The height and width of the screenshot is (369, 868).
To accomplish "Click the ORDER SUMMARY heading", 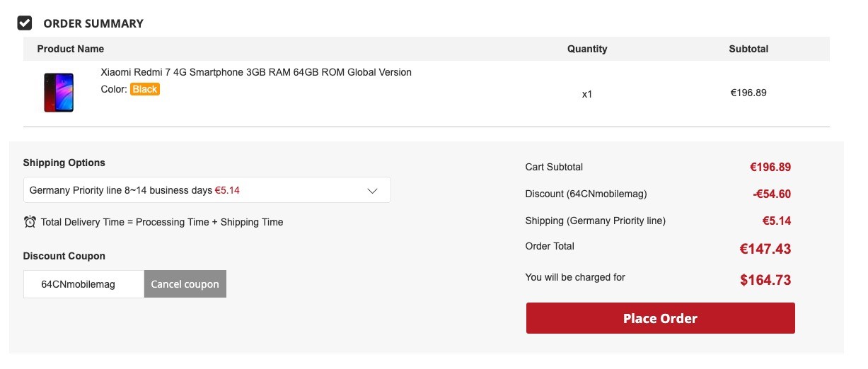I will [x=93, y=23].
